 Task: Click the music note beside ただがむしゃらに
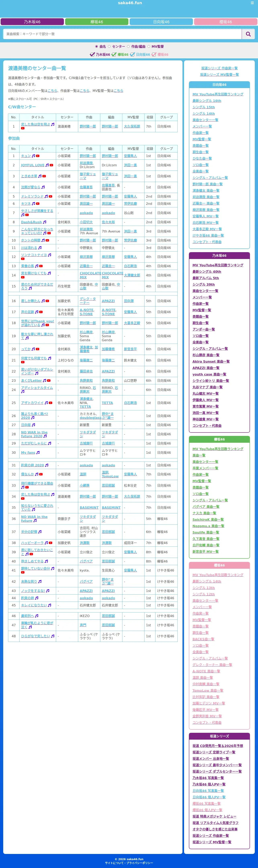pyautogui.click(x=50, y=444)
